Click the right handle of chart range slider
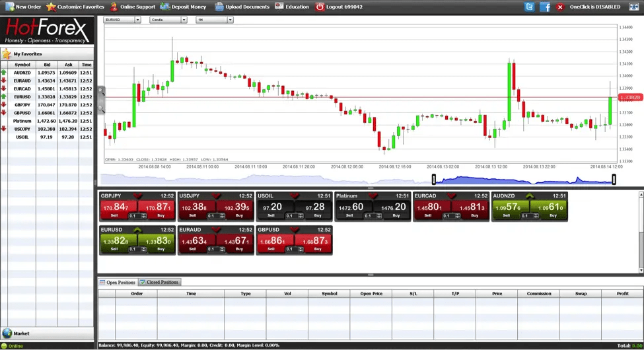The height and width of the screenshot is (350, 644). pyautogui.click(x=614, y=179)
